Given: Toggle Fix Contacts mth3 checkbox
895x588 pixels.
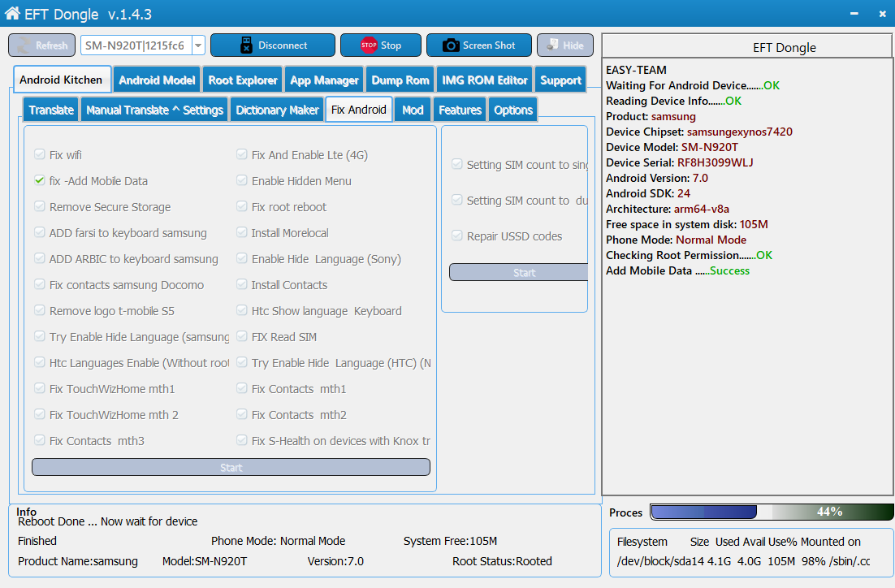Looking at the screenshot, I should 39,440.
